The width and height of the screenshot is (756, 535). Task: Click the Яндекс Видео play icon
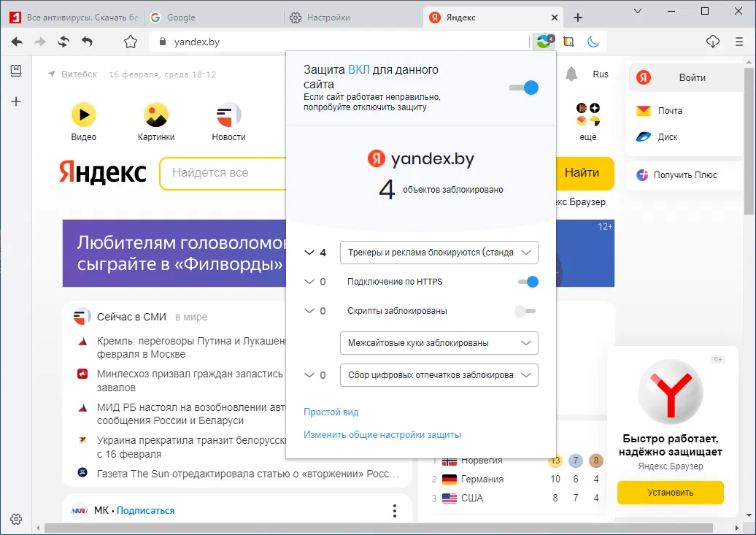click(84, 115)
